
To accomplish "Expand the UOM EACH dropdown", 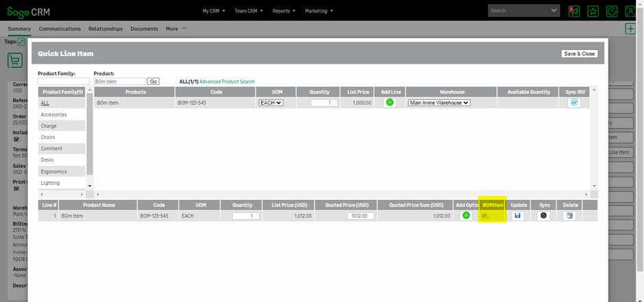I will click(270, 103).
